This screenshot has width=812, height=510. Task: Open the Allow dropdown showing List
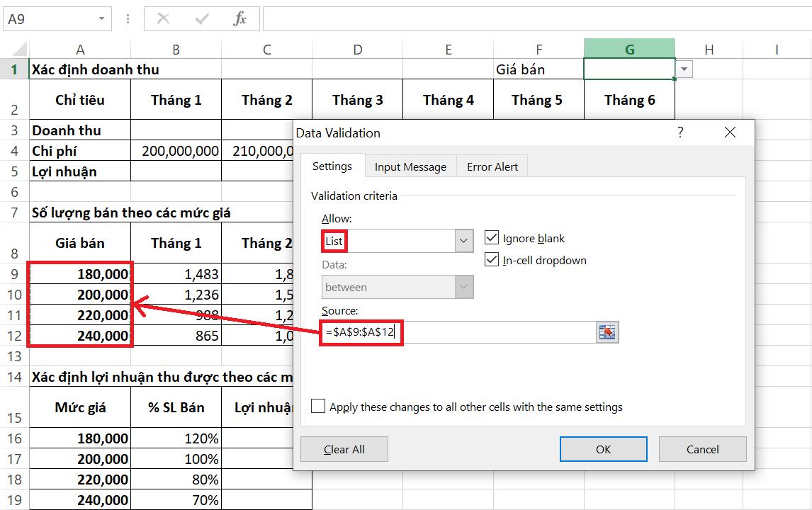pos(464,241)
